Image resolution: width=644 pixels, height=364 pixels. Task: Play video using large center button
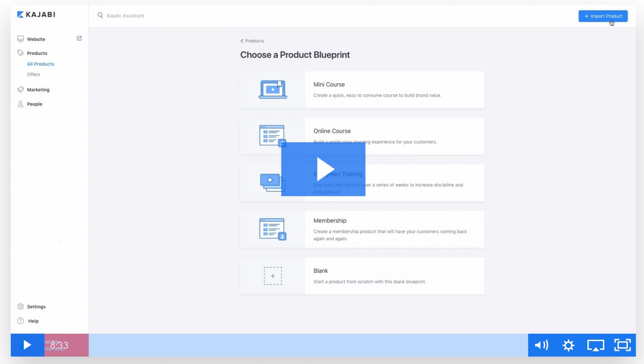323,169
